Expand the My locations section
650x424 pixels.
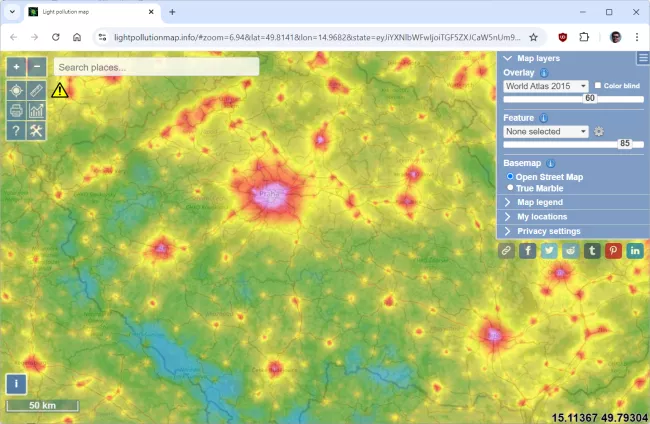coord(541,216)
